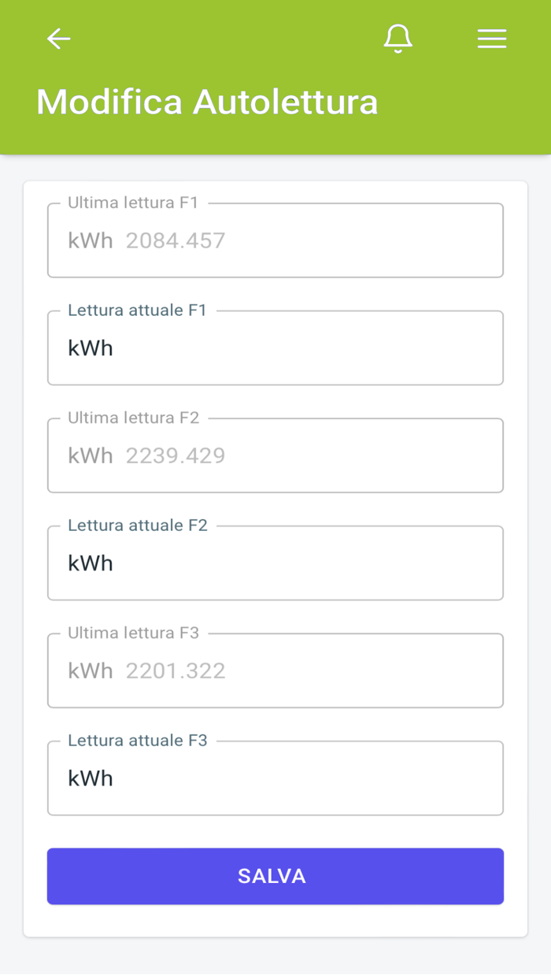Click the 2239.429 reading value
551x980 pixels.
[x=176, y=456]
